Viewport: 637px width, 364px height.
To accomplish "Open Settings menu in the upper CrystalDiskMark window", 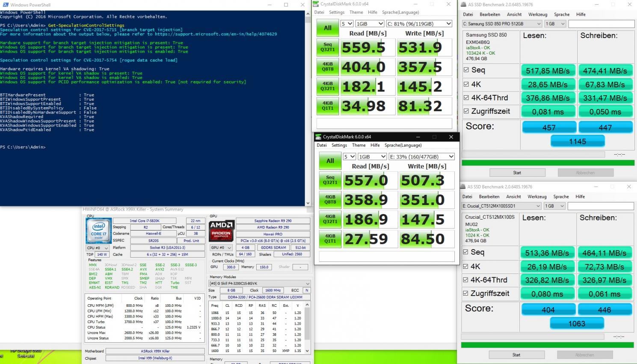I will (x=336, y=12).
